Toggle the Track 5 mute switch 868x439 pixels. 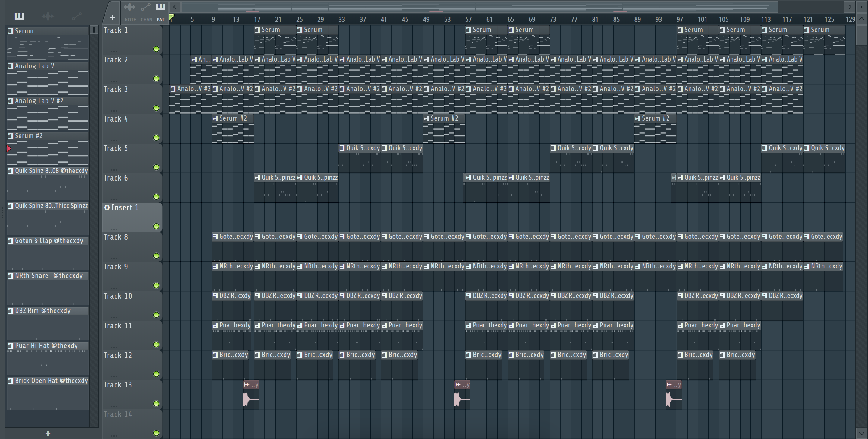tap(156, 167)
